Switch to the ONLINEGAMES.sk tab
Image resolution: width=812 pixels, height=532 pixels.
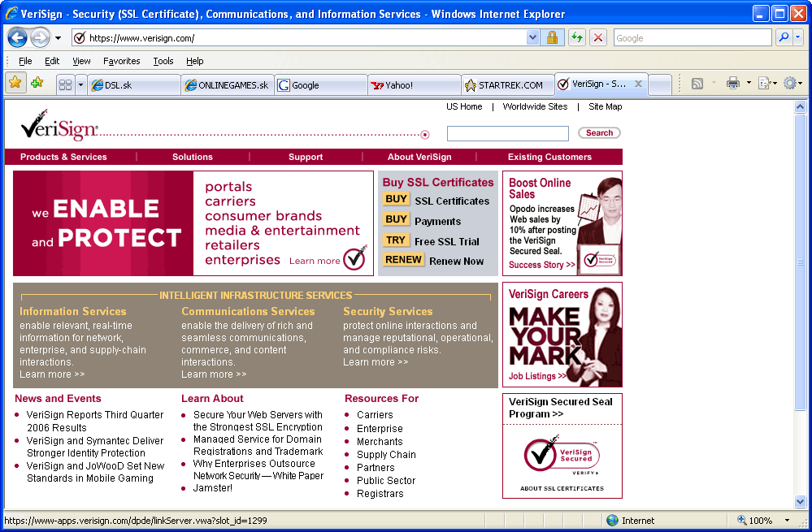pyautogui.click(x=228, y=84)
